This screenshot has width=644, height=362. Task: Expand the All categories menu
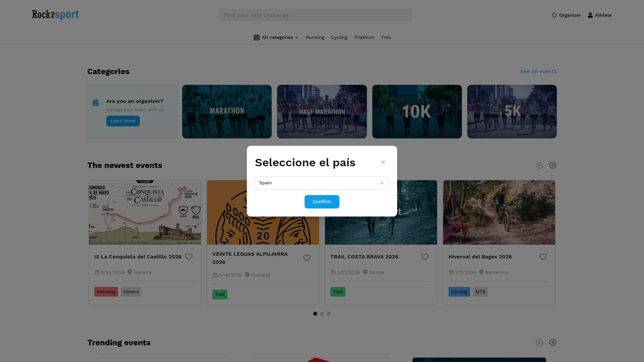point(276,38)
